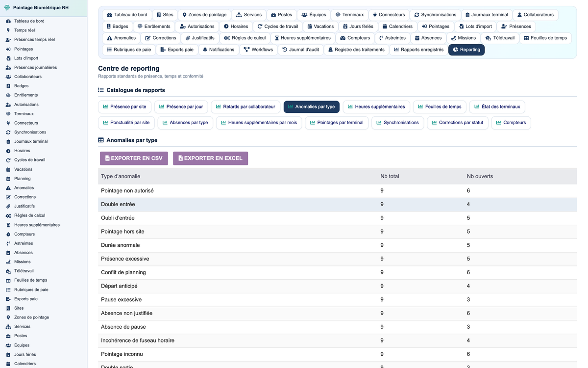Click the history icon on Journal d'audit tab

[285, 50]
